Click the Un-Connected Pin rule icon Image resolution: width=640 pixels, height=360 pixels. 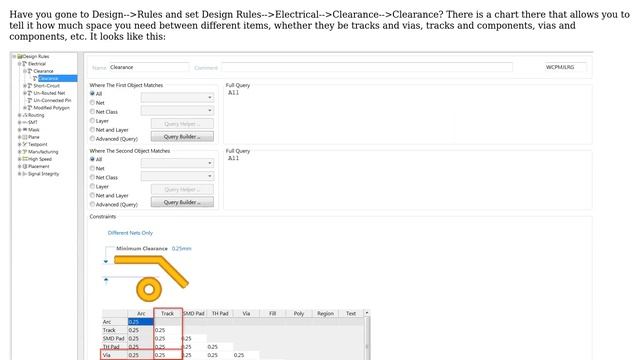pyautogui.click(x=30, y=100)
